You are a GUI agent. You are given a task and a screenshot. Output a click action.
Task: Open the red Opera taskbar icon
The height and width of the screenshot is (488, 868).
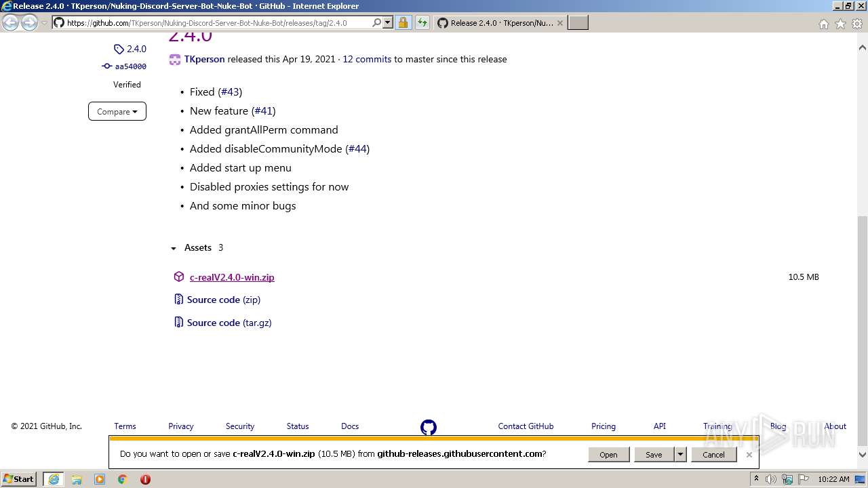[x=145, y=479]
